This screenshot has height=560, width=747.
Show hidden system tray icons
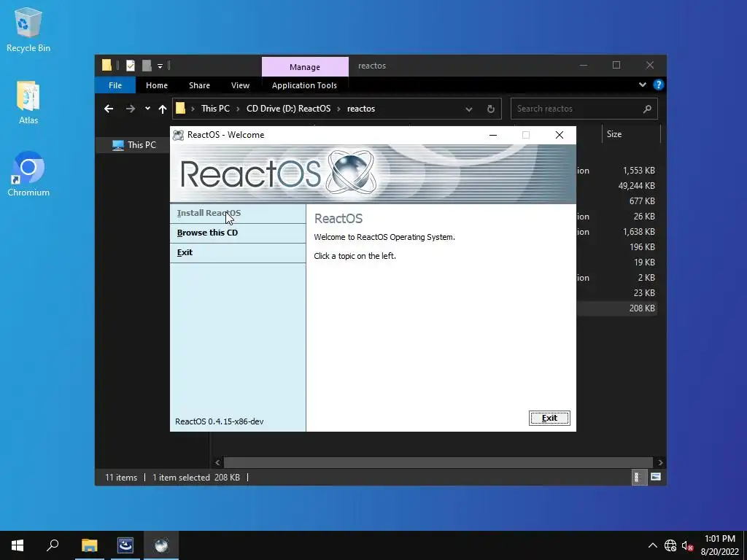click(x=653, y=545)
